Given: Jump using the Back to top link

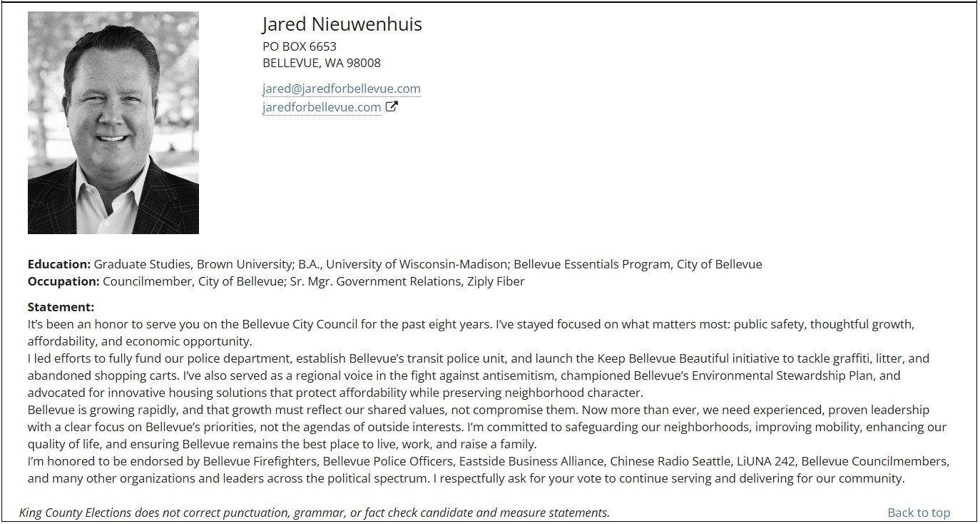Looking at the screenshot, I should coord(918,512).
